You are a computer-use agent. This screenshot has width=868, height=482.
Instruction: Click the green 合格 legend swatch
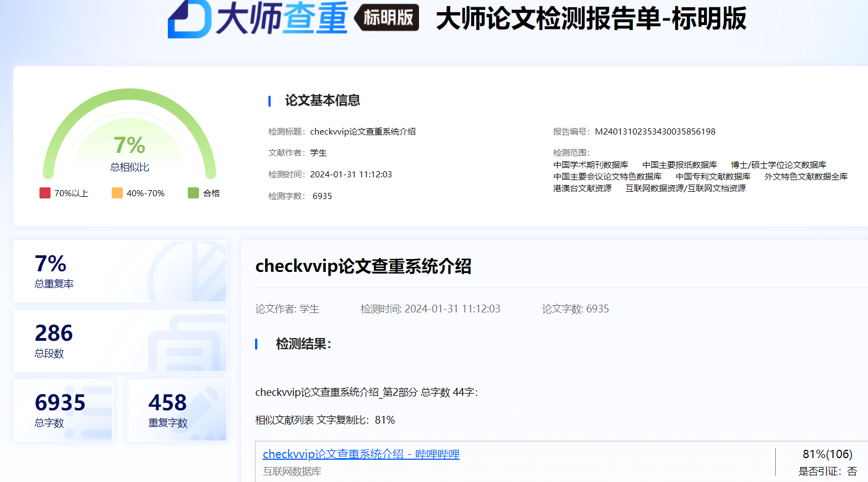[x=193, y=193]
